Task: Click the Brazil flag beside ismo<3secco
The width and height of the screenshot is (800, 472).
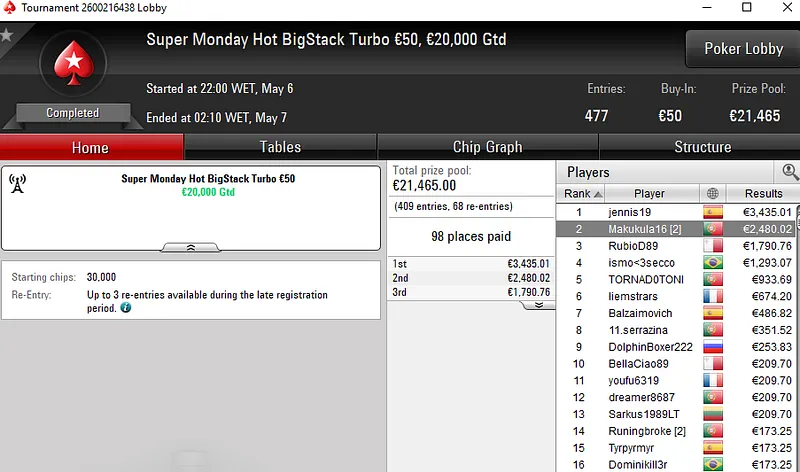Action: (x=713, y=263)
